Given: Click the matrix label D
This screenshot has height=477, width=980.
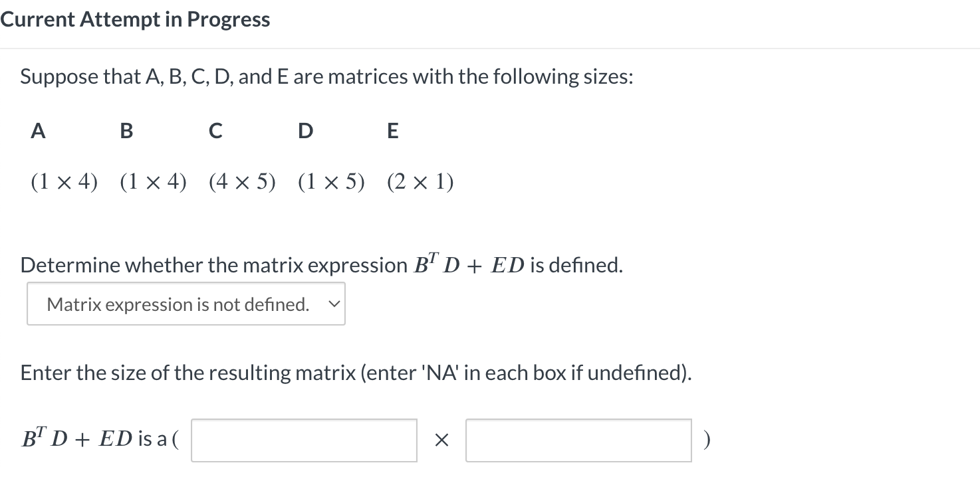Looking at the screenshot, I should click(x=305, y=131).
